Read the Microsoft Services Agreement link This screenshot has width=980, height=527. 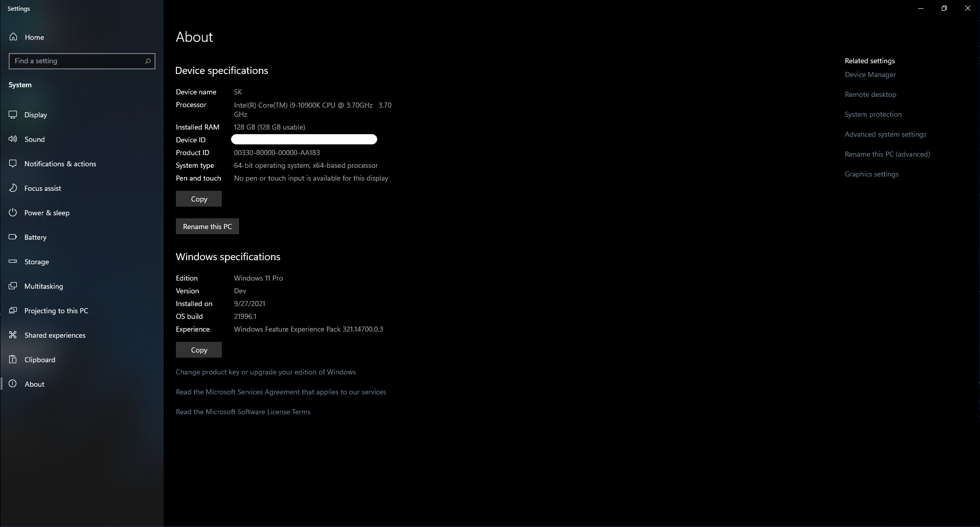(281, 392)
